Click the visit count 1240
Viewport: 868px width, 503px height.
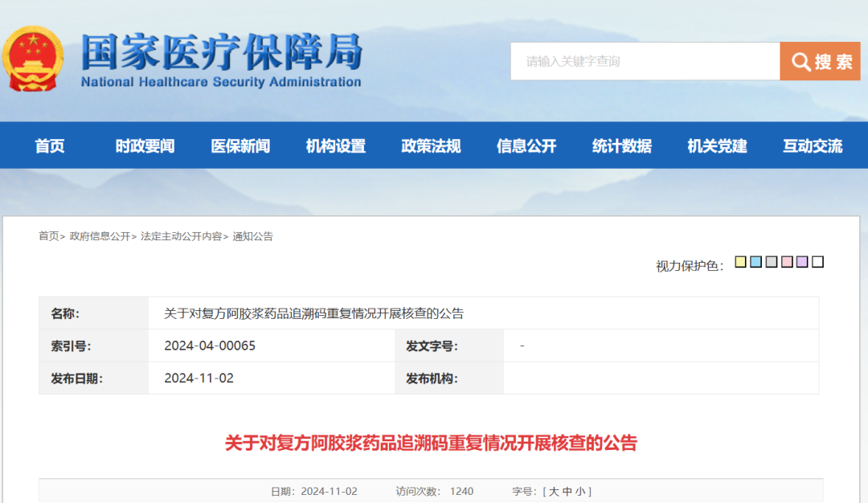461,492
